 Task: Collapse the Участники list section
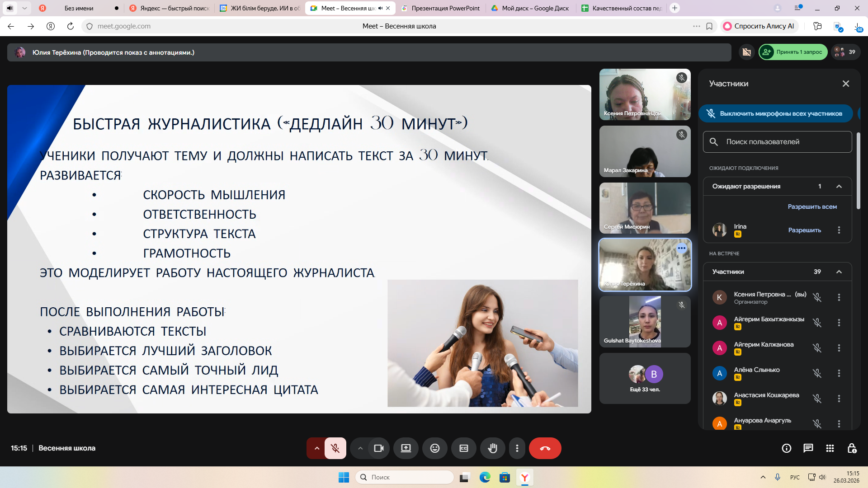pyautogui.click(x=839, y=272)
